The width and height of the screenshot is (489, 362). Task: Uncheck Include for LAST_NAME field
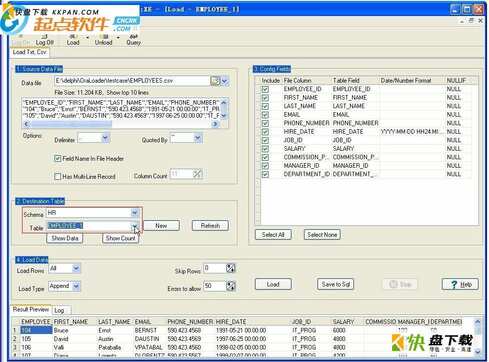click(265, 106)
